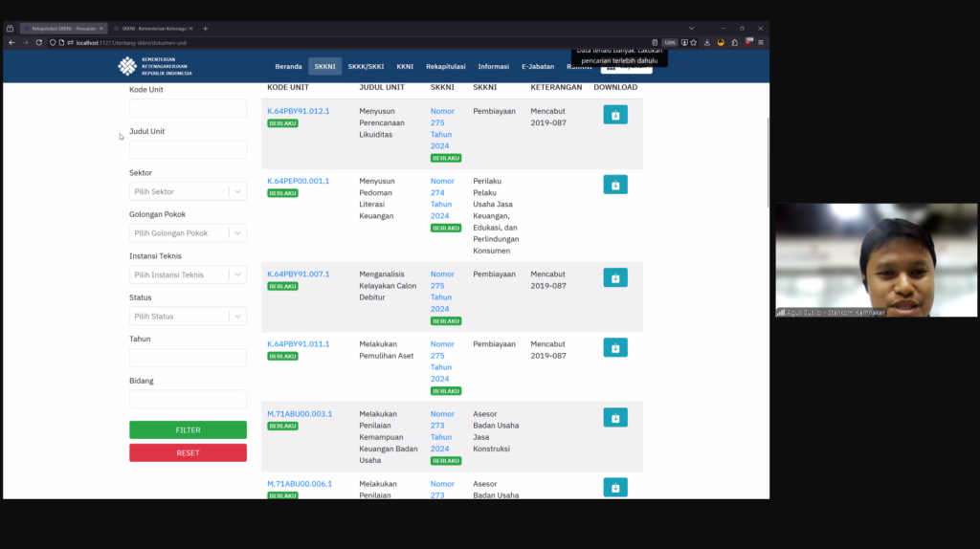Open the E-Jabatan menu item
The image size is (980, 549).
coord(537,66)
